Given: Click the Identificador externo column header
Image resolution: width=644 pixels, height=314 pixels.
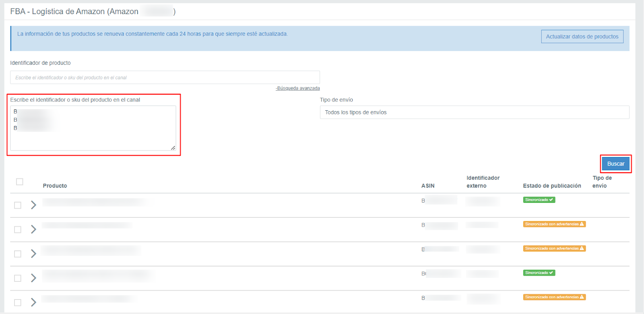Looking at the screenshot, I should tap(483, 182).
